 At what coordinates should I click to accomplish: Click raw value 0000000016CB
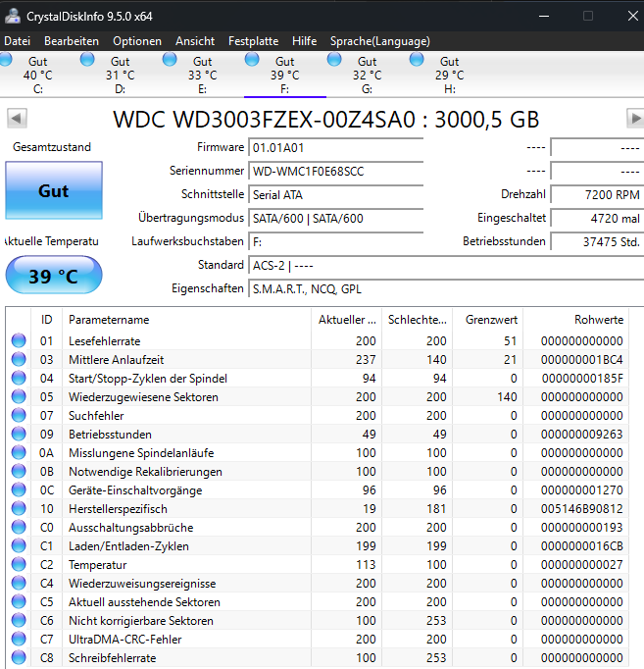pyautogui.click(x=582, y=546)
